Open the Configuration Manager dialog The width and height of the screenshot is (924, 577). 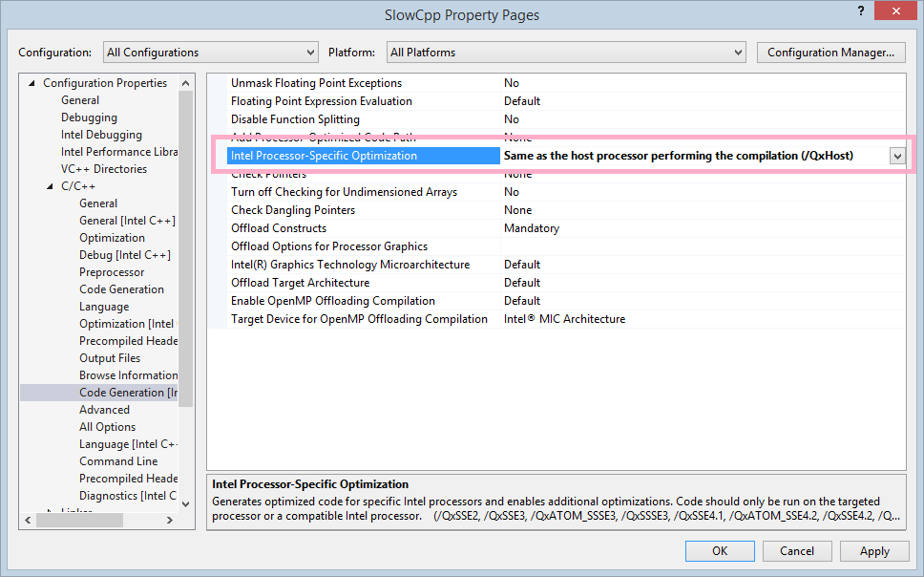click(x=830, y=53)
